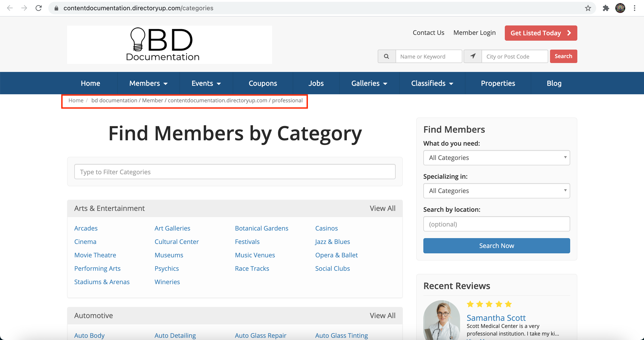Expand the Members nav dropdown
This screenshot has height=340, width=644.
148,83
